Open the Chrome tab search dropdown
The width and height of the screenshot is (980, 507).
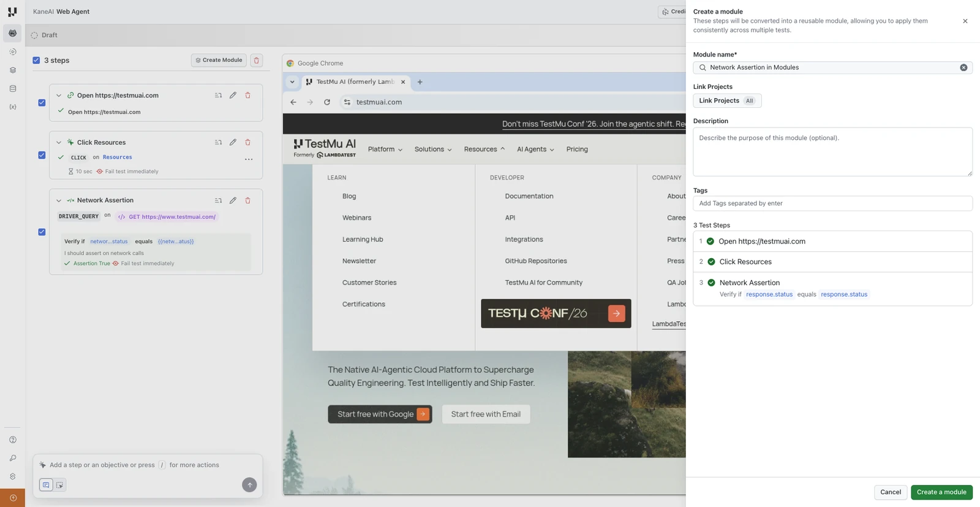[292, 82]
